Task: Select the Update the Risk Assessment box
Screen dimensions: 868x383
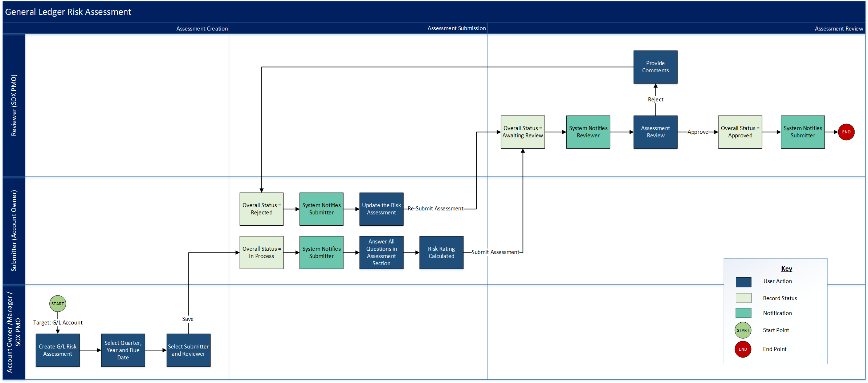Action: coord(382,209)
